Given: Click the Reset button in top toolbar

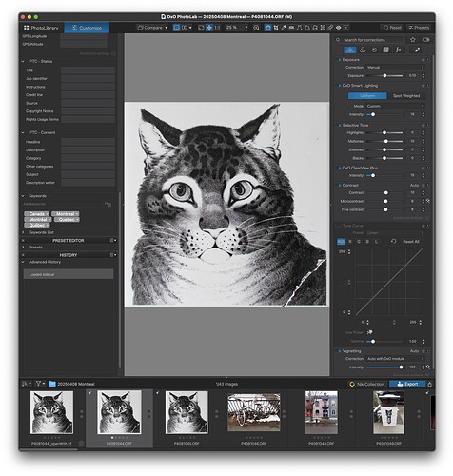Looking at the screenshot, I should pyautogui.click(x=392, y=28).
